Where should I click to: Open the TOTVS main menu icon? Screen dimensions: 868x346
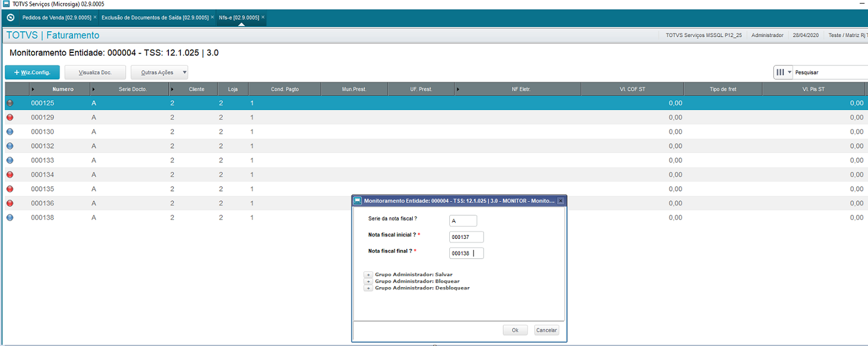point(10,18)
